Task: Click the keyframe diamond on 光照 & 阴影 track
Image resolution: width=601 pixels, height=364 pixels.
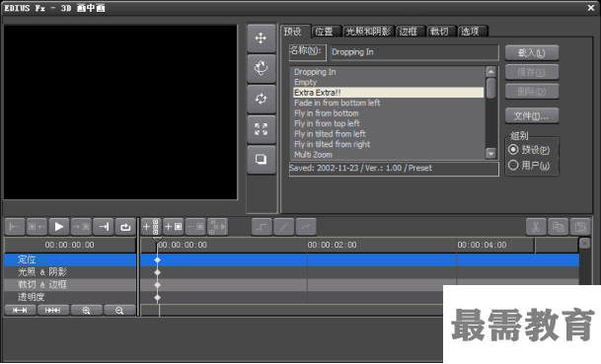Action: coord(157,273)
